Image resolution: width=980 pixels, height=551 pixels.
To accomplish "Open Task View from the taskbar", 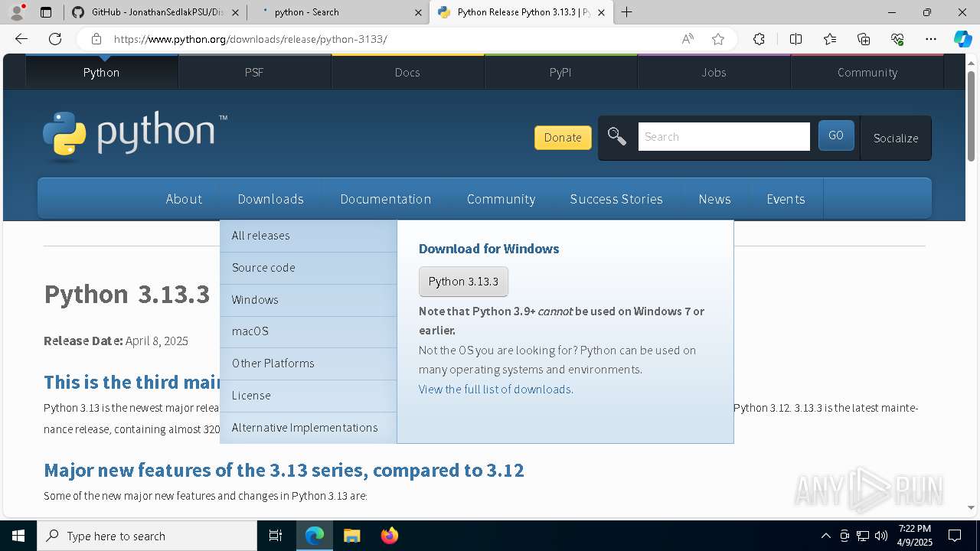I will [x=276, y=536].
